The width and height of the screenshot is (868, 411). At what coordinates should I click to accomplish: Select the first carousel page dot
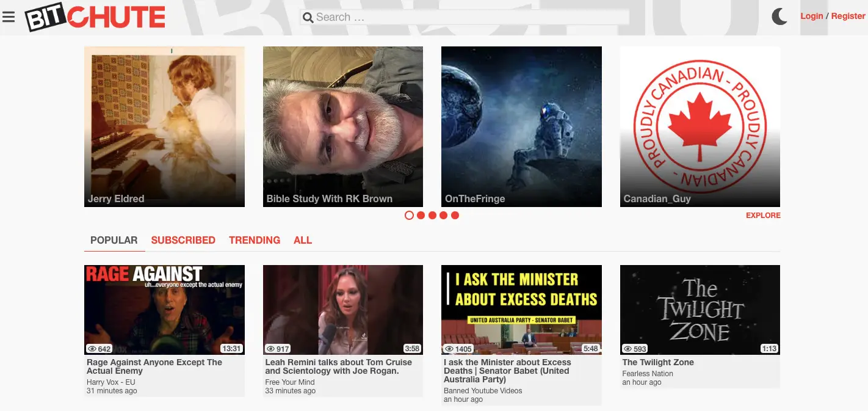[x=409, y=215]
